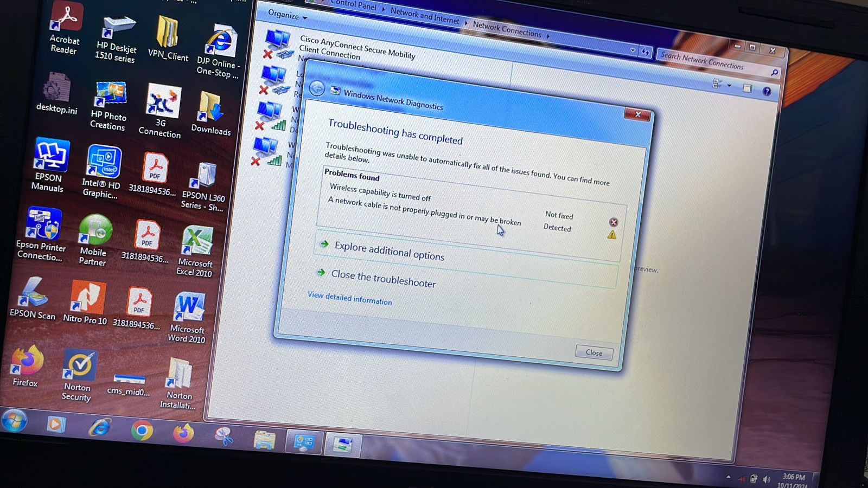Click the Windows Start orb

pyautogui.click(x=14, y=421)
